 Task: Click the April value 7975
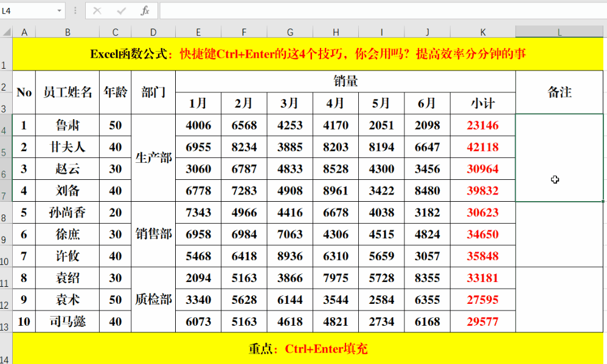[x=336, y=278]
